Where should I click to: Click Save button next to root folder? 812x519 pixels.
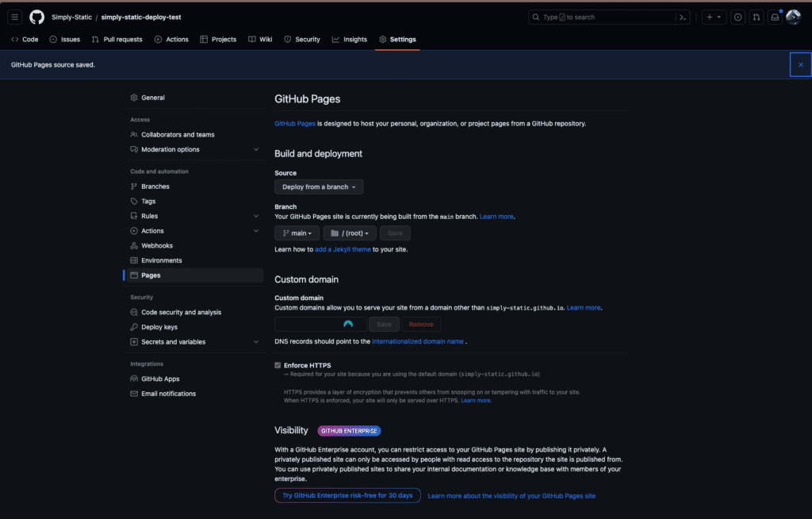[395, 233]
